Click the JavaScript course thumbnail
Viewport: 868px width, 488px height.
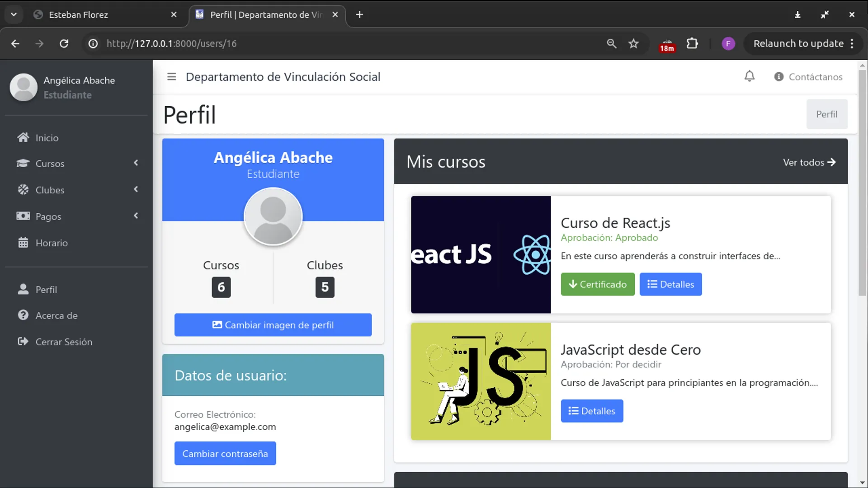pyautogui.click(x=481, y=381)
